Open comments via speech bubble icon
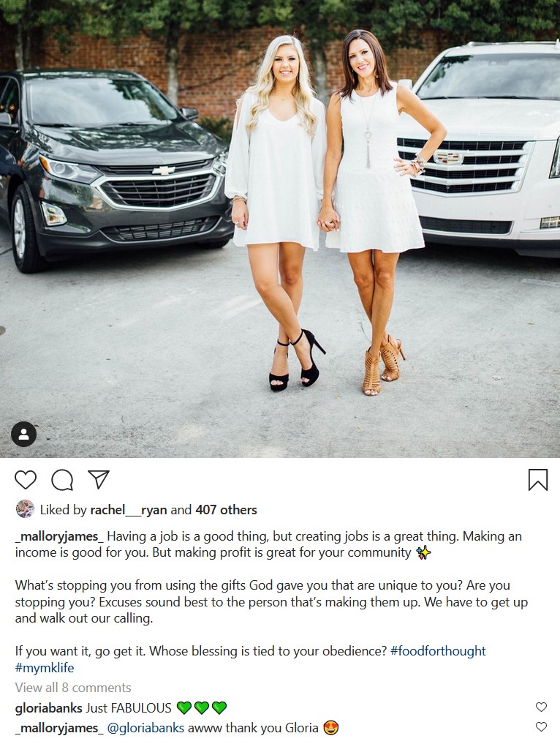The width and height of the screenshot is (560, 744). (62, 480)
